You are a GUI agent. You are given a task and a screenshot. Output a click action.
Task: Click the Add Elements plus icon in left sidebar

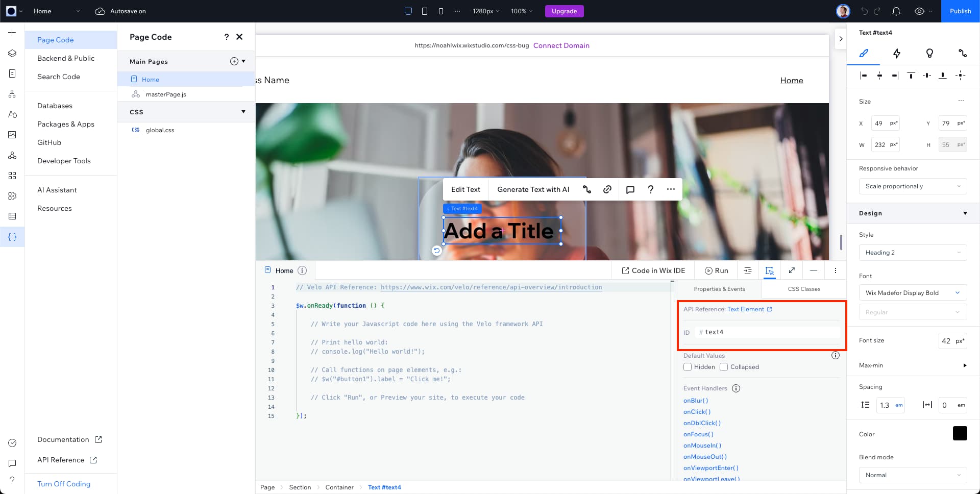pyautogui.click(x=12, y=33)
